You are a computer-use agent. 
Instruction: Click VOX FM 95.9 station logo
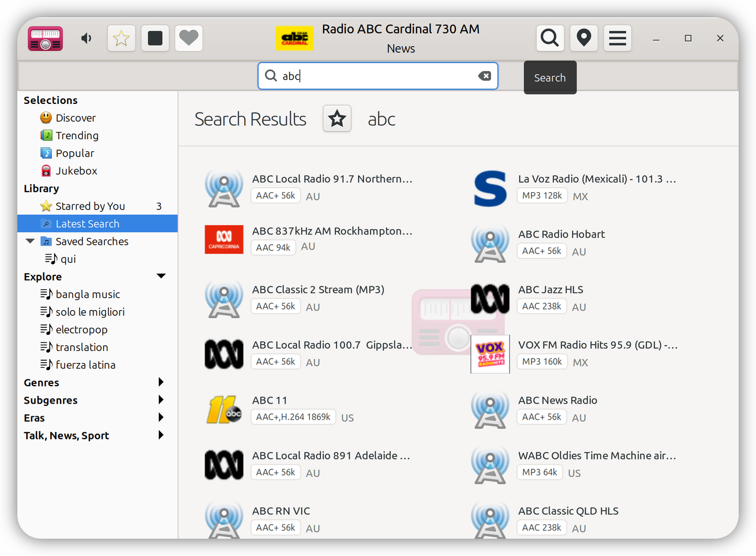(490, 354)
